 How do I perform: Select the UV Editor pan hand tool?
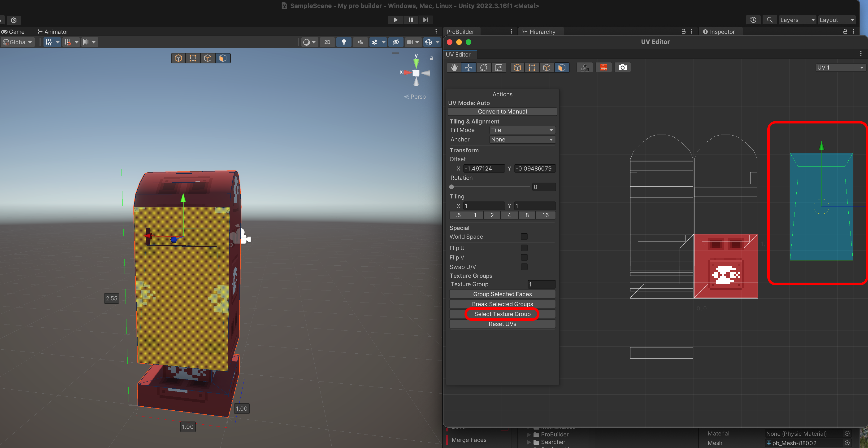[454, 67]
